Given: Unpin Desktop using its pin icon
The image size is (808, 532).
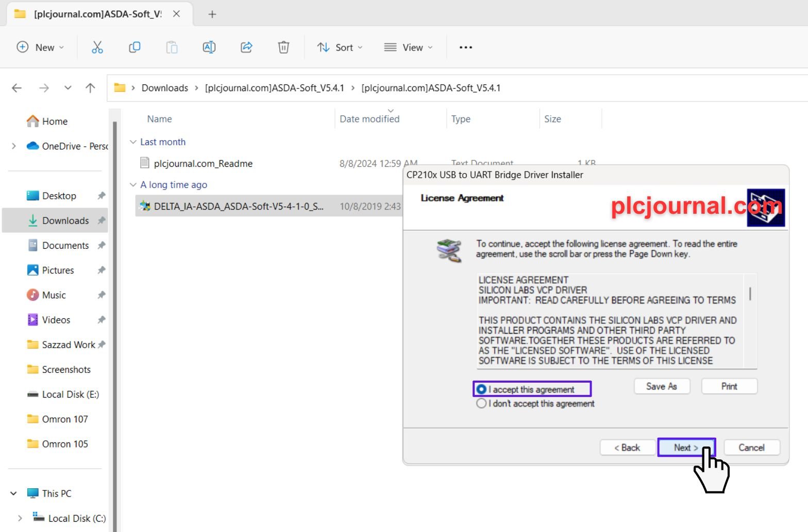Looking at the screenshot, I should pos(102,196).
